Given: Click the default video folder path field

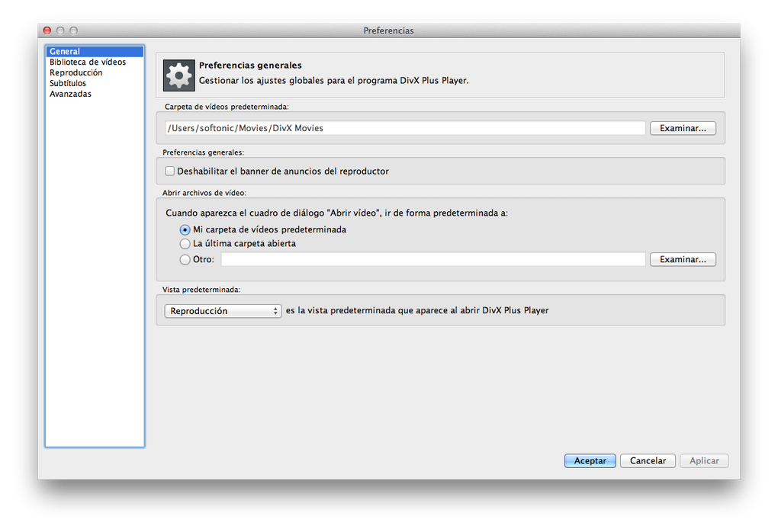Looking at the screenshot, I should [x=404, y=128].
